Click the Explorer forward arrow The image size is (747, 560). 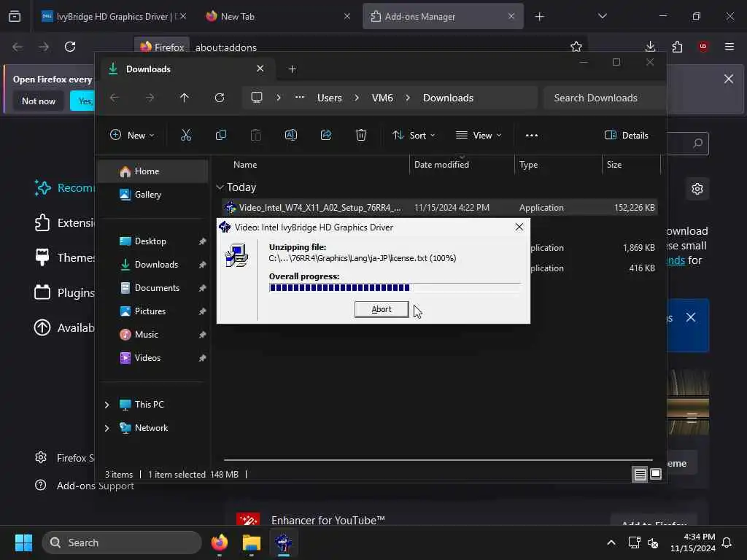[150, 98]
